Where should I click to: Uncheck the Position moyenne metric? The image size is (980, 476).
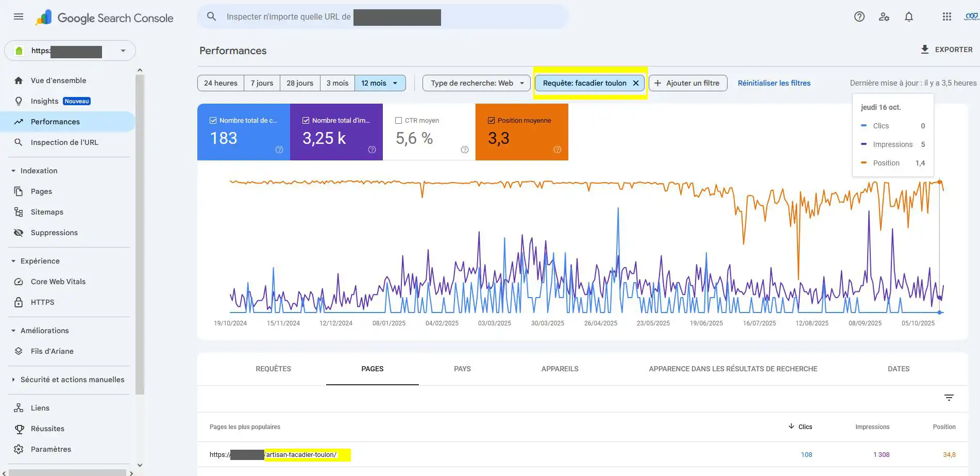pyautogui.click(x=491, y=121)
